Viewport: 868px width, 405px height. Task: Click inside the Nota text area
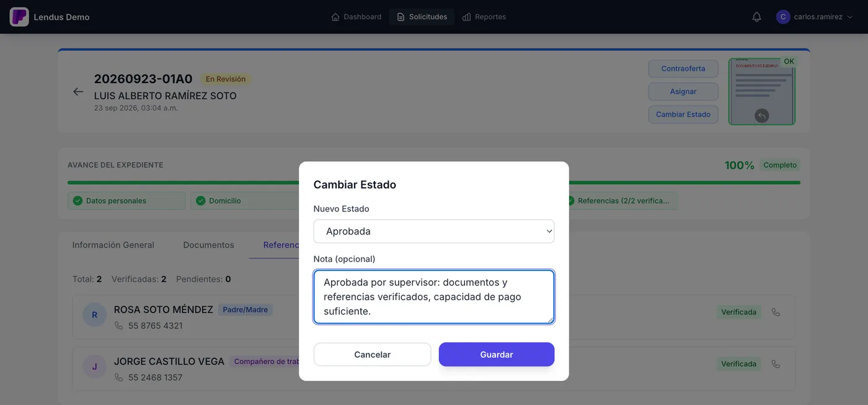[434, 297]
